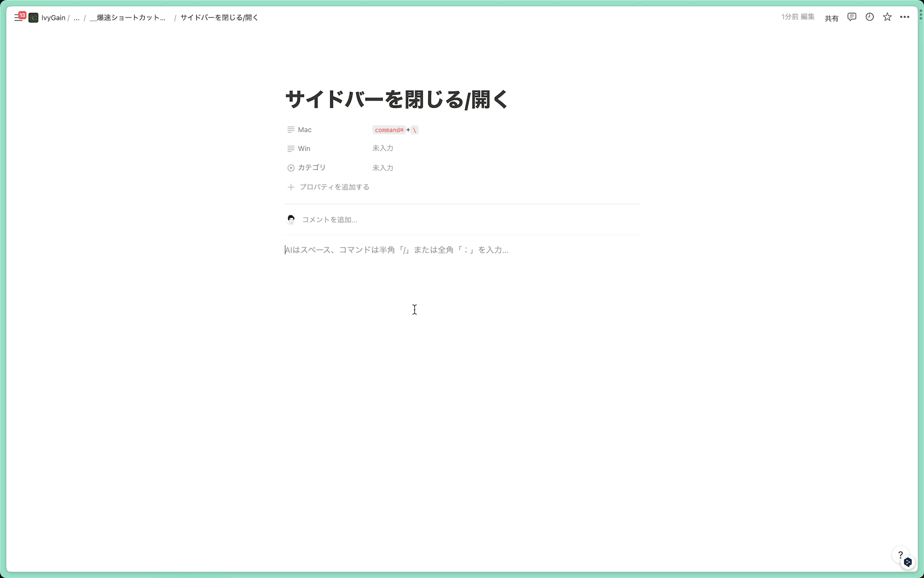Add page to favorites with star
Image resolution: width=924 pixels, height=578 pixels.
(887, 17)
